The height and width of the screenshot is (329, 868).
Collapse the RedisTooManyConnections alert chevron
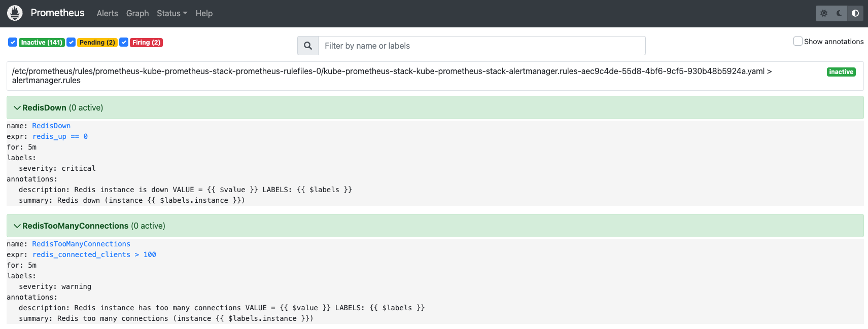point(17,226)
